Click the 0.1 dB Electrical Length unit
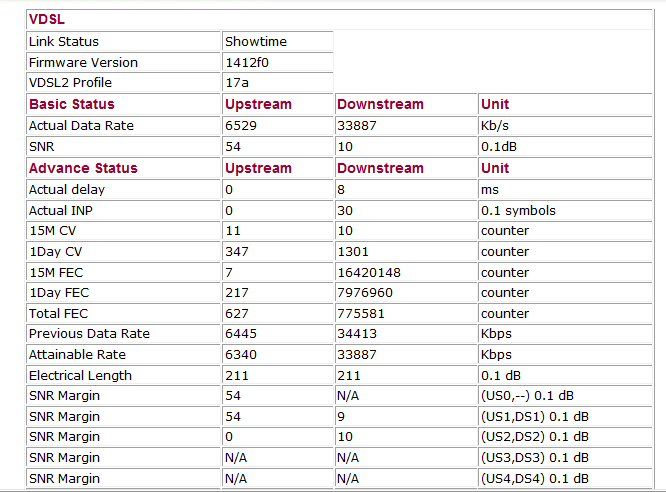The height and width of the screenshot is (492, 666). pos(501,376)
